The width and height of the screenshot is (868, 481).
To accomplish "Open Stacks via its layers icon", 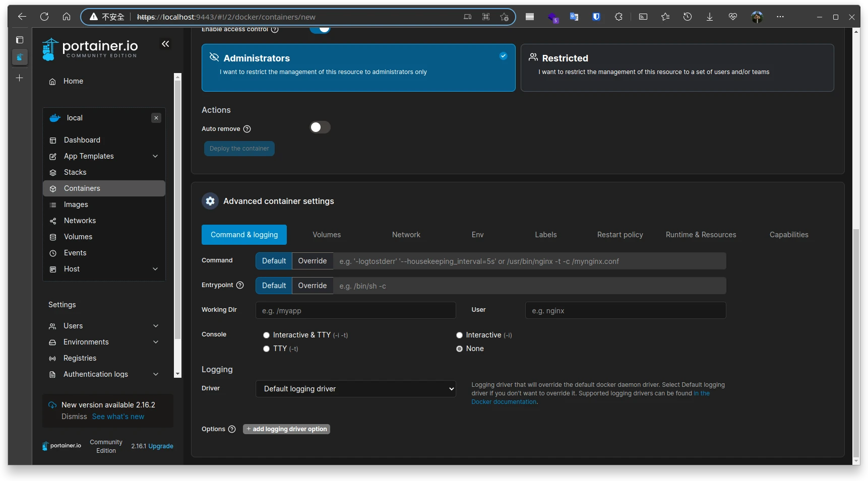I will [53, 173].
